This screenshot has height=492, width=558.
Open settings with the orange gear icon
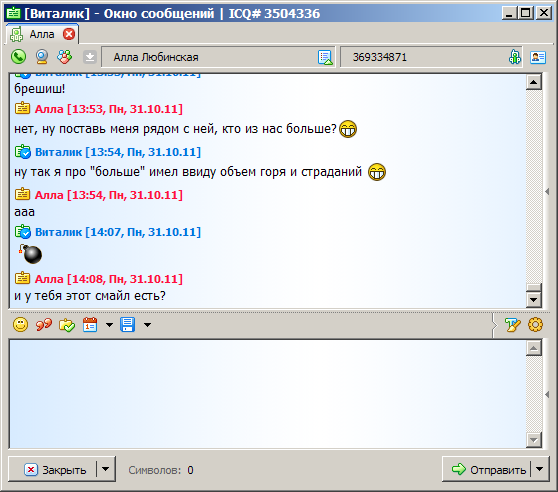point(535,324)
